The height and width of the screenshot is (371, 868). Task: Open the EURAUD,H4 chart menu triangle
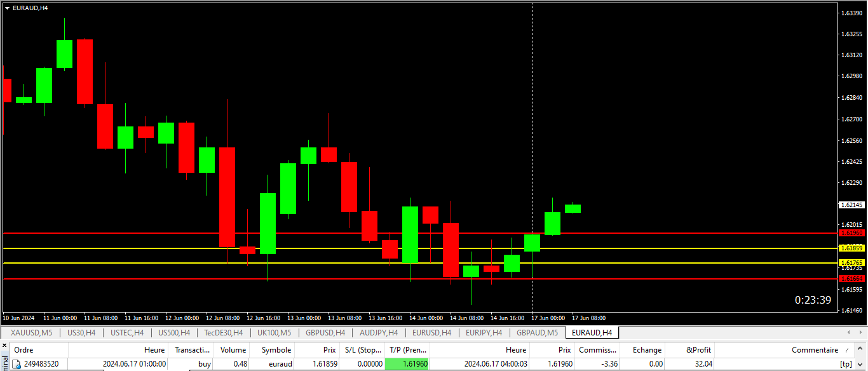(7, 8)
